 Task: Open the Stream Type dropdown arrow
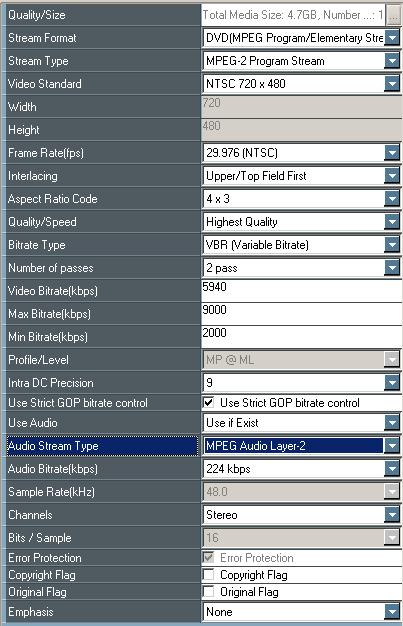(392, 61)
